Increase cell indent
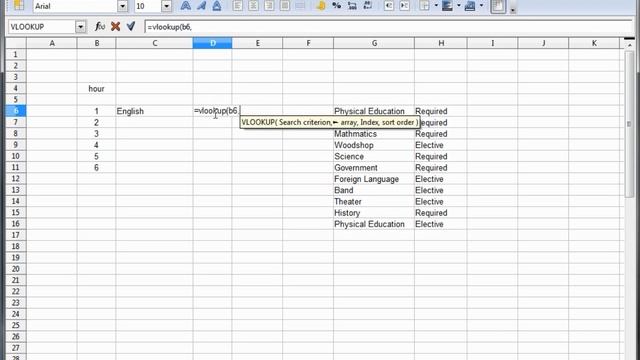This screenshot has height=360, width=640. pos(404,6)
